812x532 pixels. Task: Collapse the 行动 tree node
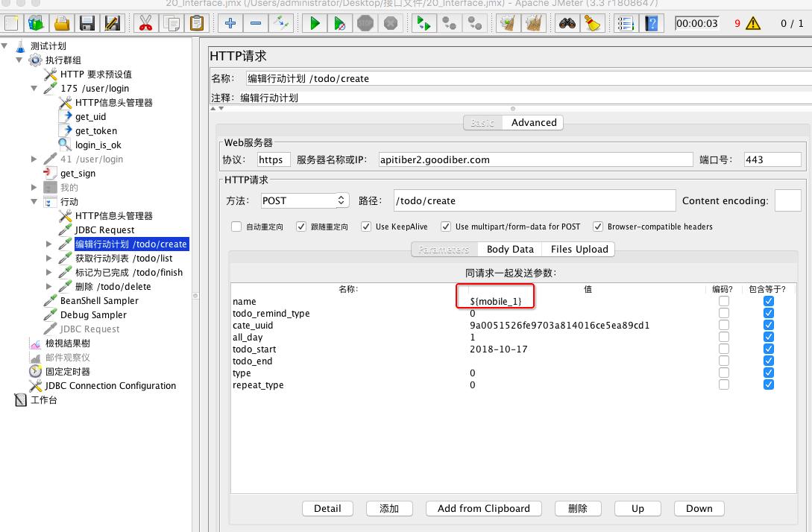pos(34,201)
